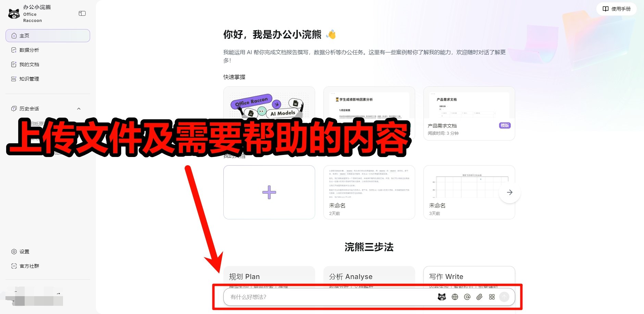Open the 产品需求文档 template card
644x314 pixels.
(x=469, y=113)
